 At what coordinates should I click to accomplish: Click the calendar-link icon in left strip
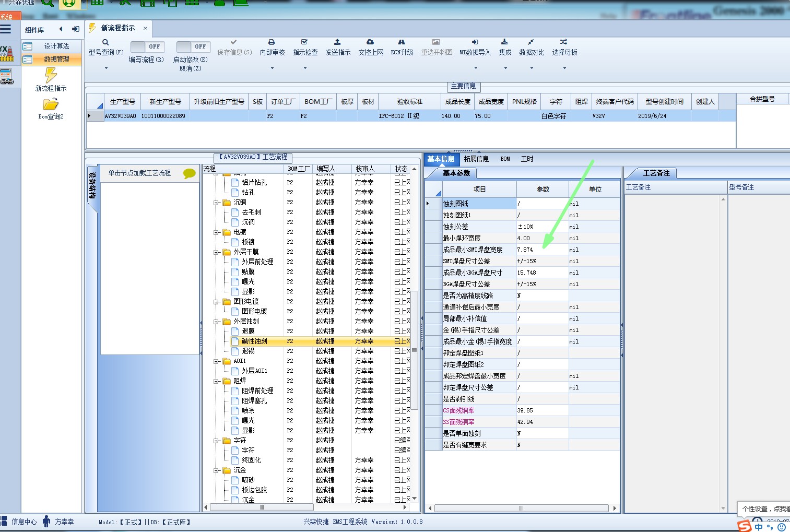[6, 77]
